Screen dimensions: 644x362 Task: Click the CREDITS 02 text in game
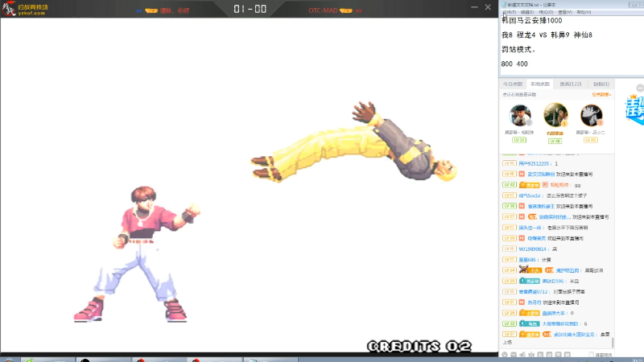419,347
